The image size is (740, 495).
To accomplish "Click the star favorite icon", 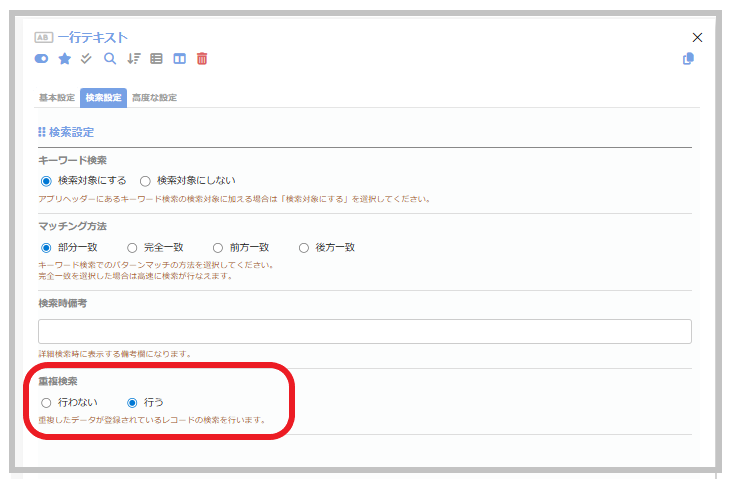I will click(65, 59).
